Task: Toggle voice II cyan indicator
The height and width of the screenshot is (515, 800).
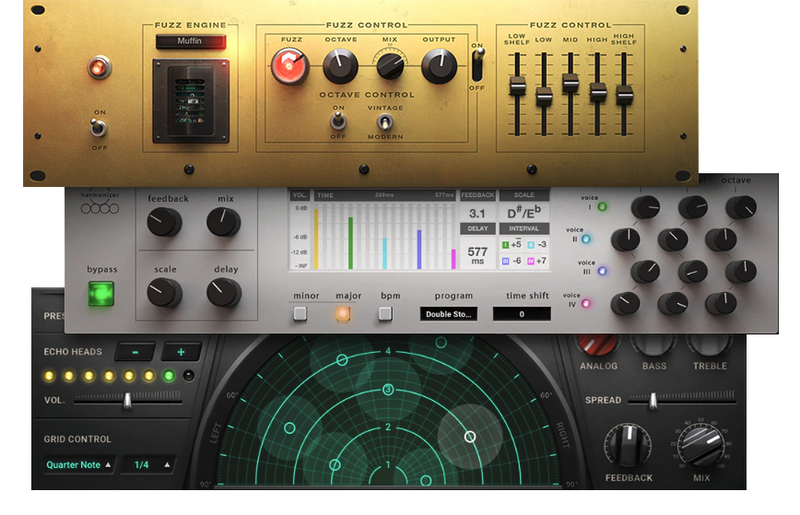Action: pyautogui.click(x=586, y=239)
